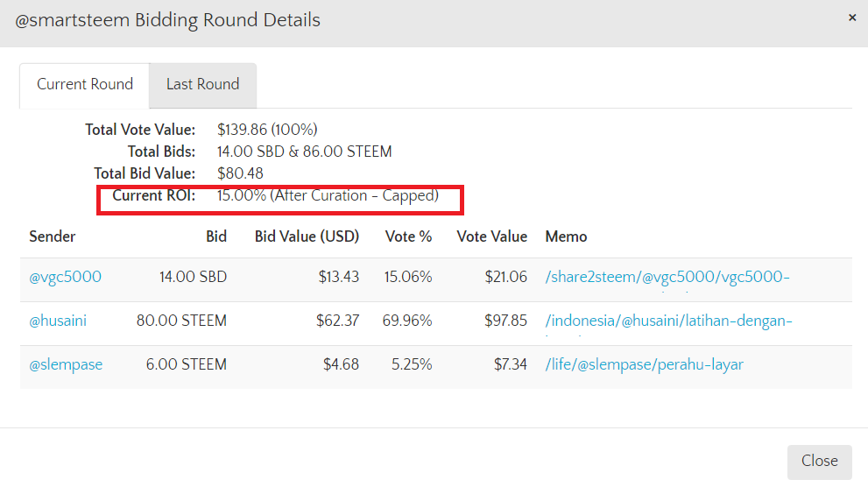Screen dimensions: 868x487
Task: Click the Bidding Round Details dialog title
Action: click(x=167, y=19)
